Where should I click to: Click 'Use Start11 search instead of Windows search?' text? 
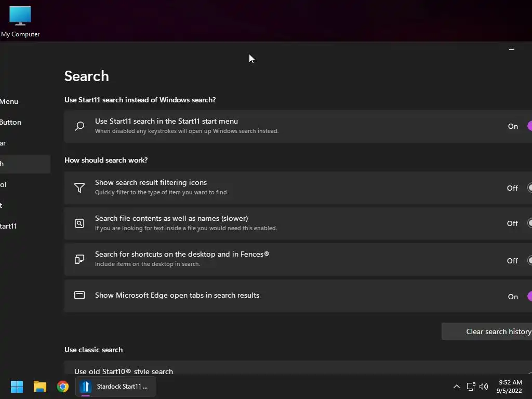coord(140,100)
